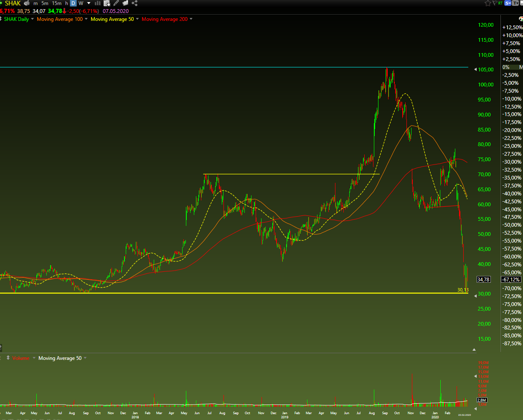This screenshot has height=420, width=523.
Task: Click the SHAK ticker symbol
Action: point(13,3)
